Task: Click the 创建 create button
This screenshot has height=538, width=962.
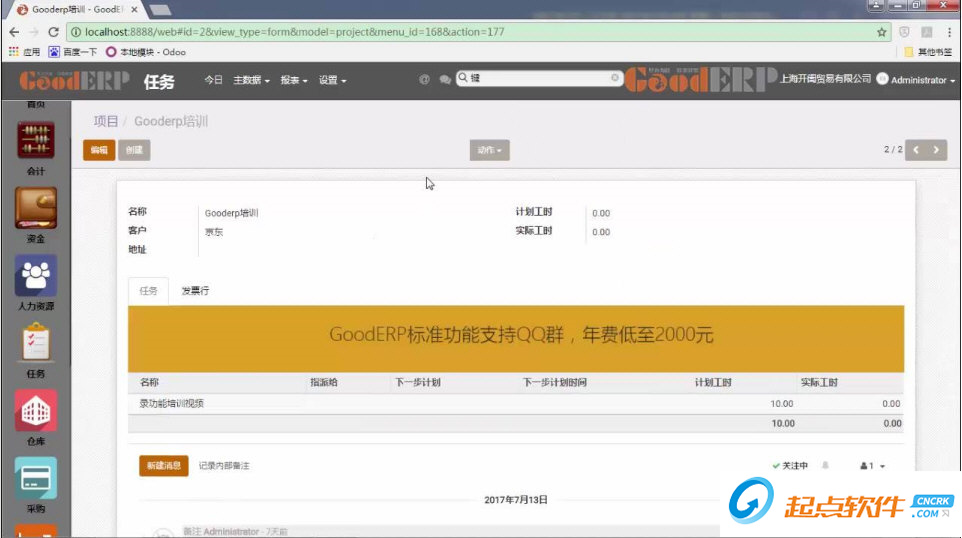Action: pos(134,150)
